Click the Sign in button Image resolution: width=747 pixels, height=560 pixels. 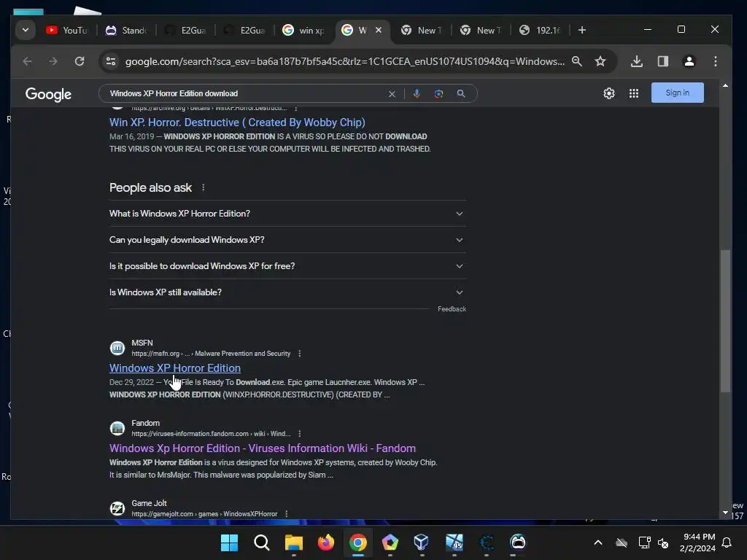click(677, 93)
